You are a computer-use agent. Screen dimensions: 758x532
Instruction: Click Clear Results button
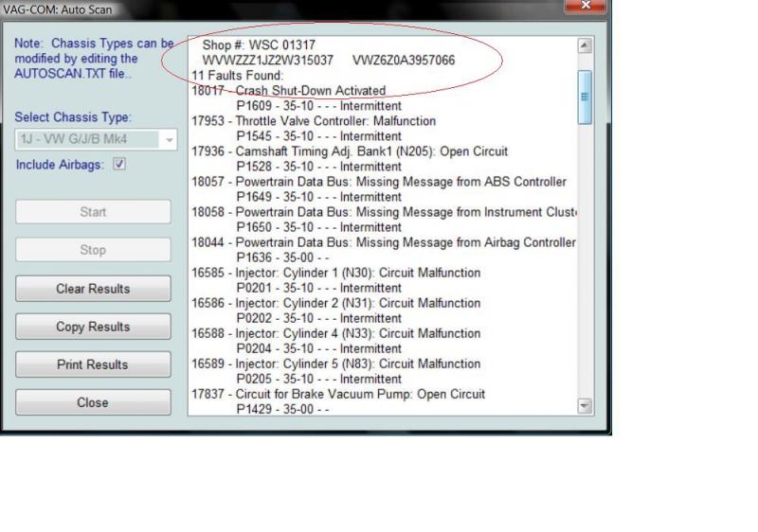[x=93, y=289]
